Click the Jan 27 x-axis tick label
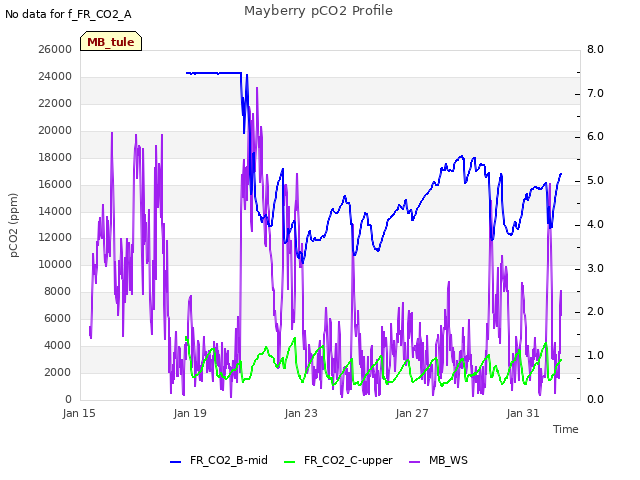This screenshot has height=480, width=640. click(412, 413)
